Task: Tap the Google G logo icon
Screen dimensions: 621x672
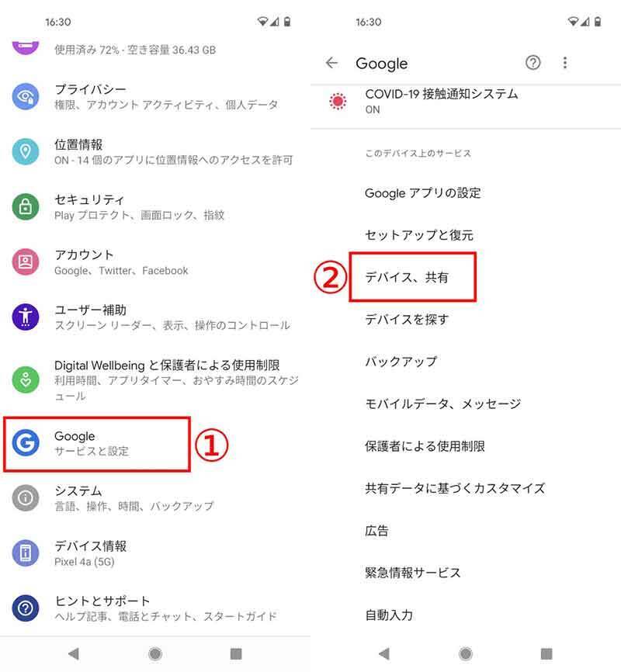Action: tap(26, 443)
